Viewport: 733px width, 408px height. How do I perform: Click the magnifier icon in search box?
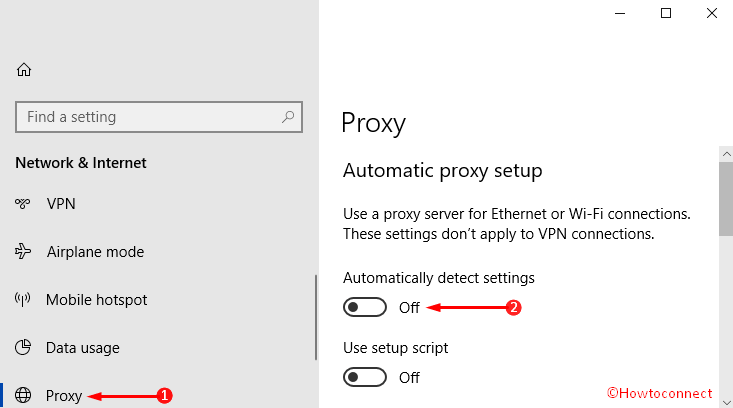pos(288,116)
